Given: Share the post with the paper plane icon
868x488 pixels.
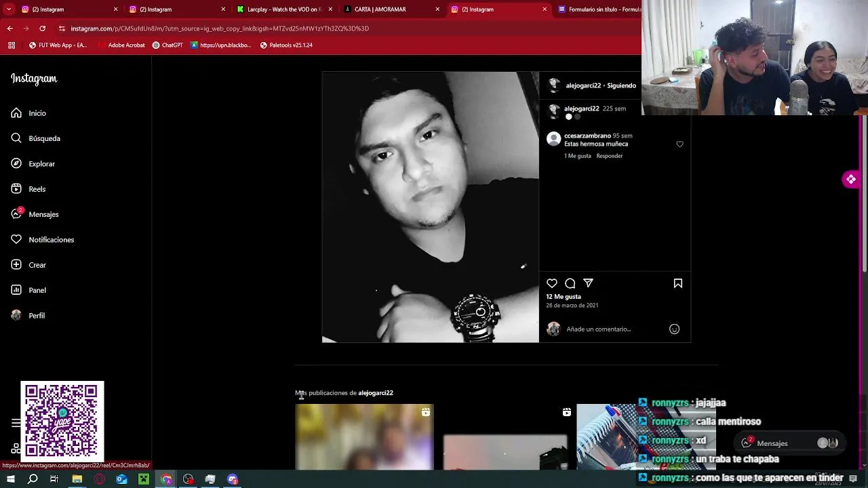Looking at the screenshot, I should pyautogui.click(x=588, y=283).
